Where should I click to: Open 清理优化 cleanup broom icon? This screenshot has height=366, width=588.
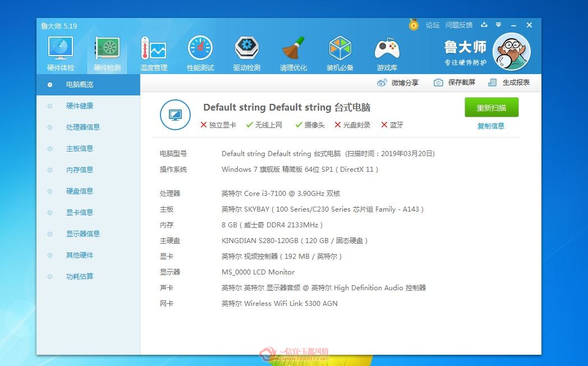pos(293,48)
